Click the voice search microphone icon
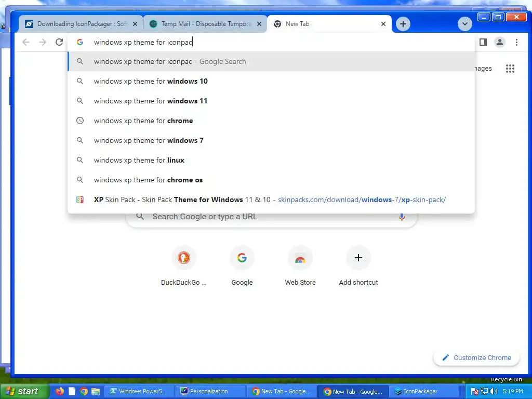The image size is (532, 399). (x=402, y=217)
